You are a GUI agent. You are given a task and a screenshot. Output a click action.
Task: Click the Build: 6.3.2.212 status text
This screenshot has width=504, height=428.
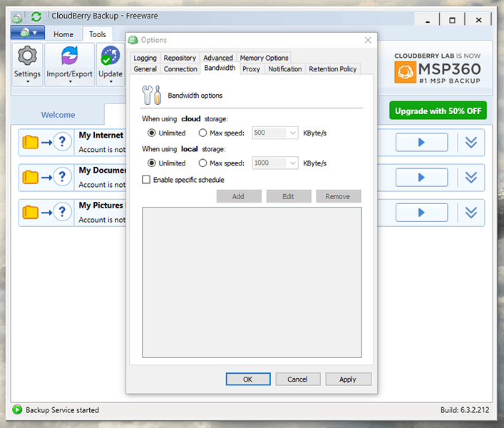click(x=465, y=409)
